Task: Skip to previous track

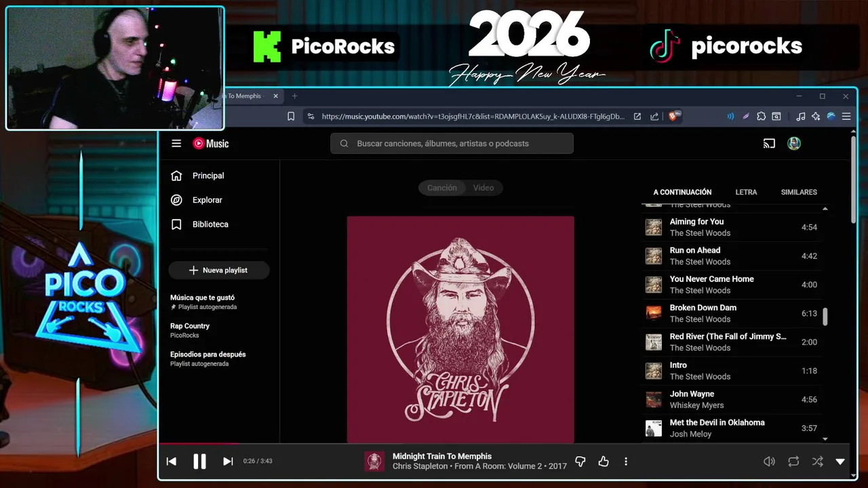Action: [172, 462]
